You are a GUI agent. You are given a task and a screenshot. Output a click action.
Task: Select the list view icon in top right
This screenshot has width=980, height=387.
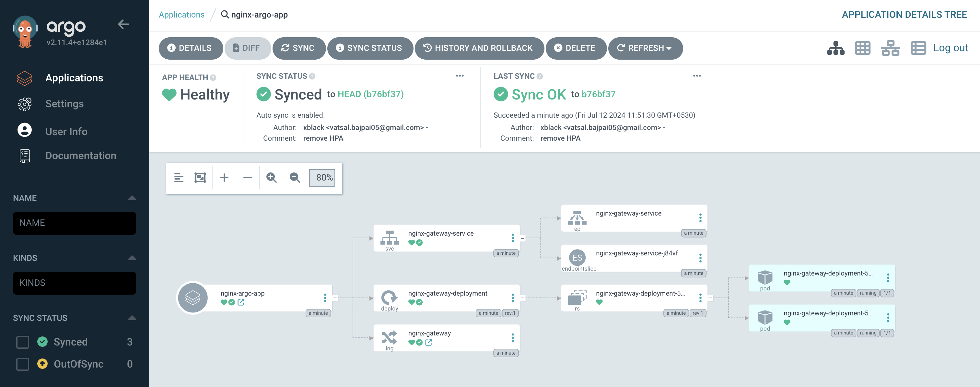917,48
